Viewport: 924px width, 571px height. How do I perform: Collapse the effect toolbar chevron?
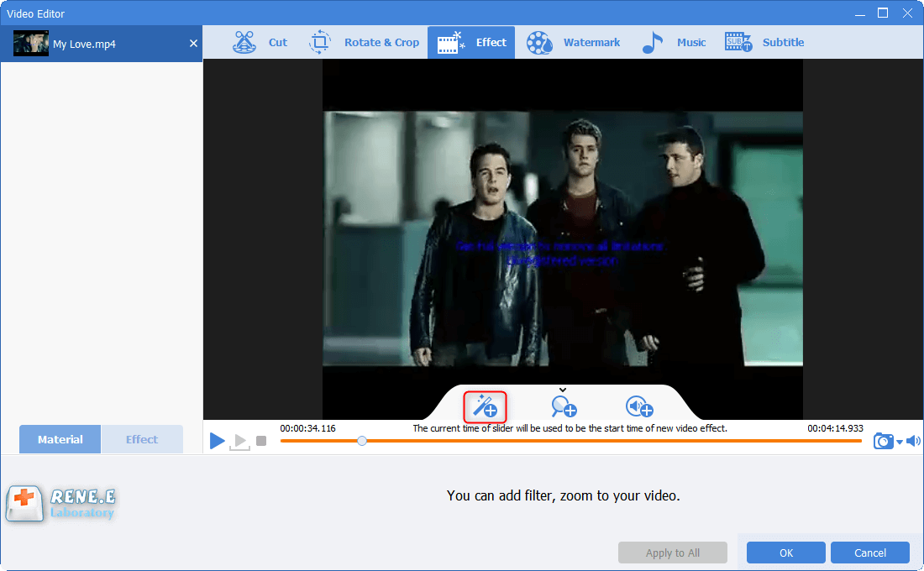pyautogui.click(x=563, y=390)
